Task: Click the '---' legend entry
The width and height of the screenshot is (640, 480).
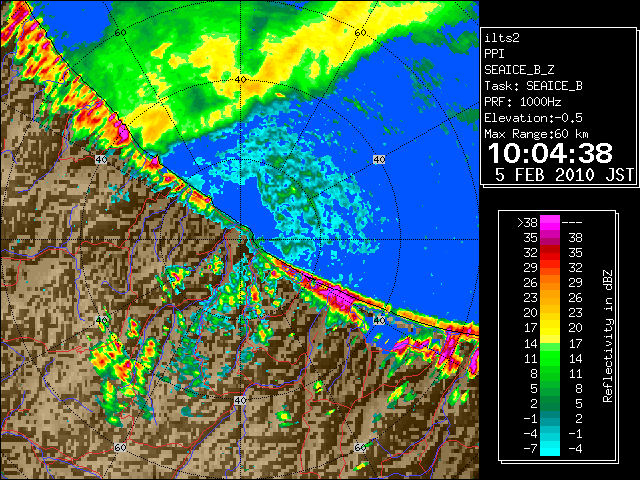Action: click(x=572, y=223)
